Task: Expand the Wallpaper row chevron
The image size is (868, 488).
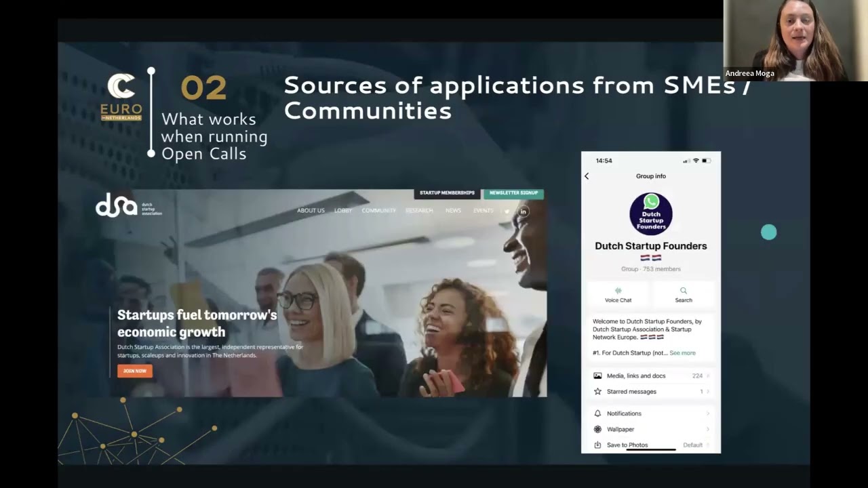Action: [x=708, y=429]
